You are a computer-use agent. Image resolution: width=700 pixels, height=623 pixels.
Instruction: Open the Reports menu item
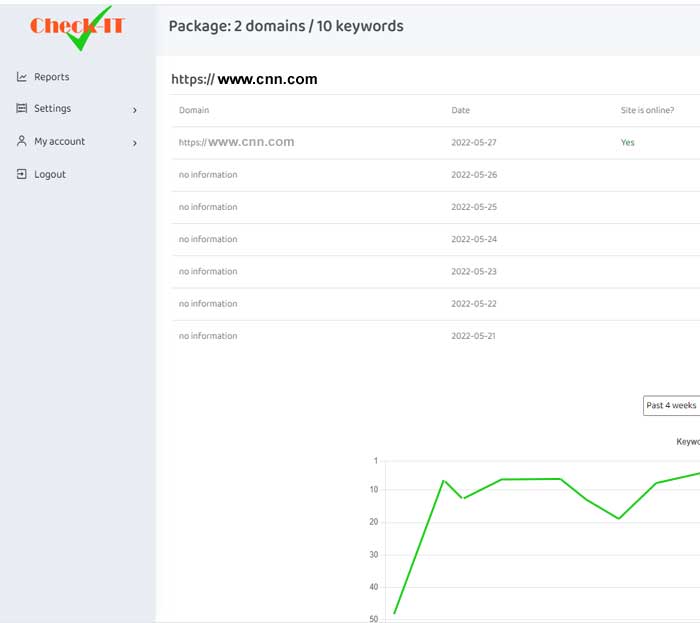tap(52, 77)
